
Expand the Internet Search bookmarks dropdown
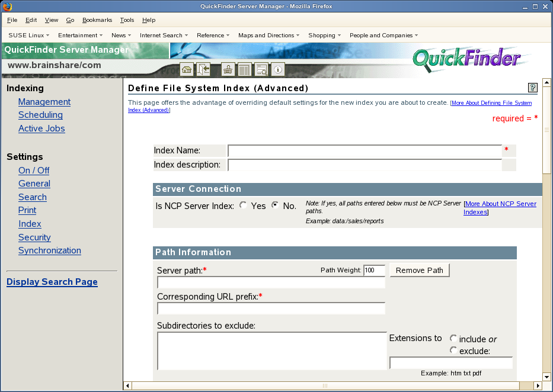click(x=164, y=35)
